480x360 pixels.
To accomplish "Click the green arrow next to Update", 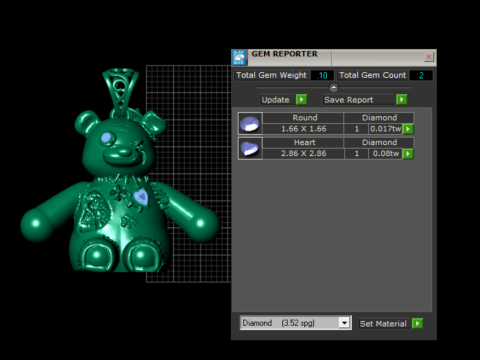I will pyautogui.click(x=301, y=99).
